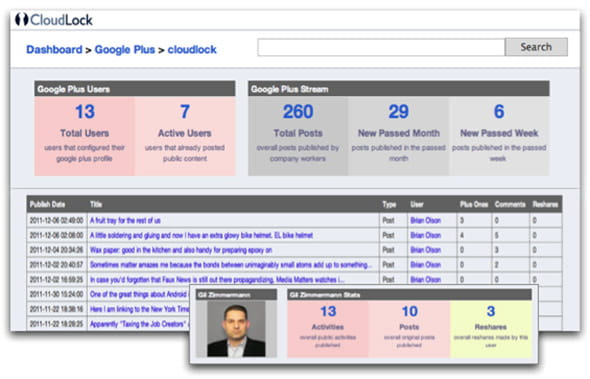Sort by the Type column header
The height and width of the screenshot is (379, 590).
coord(389,204)
